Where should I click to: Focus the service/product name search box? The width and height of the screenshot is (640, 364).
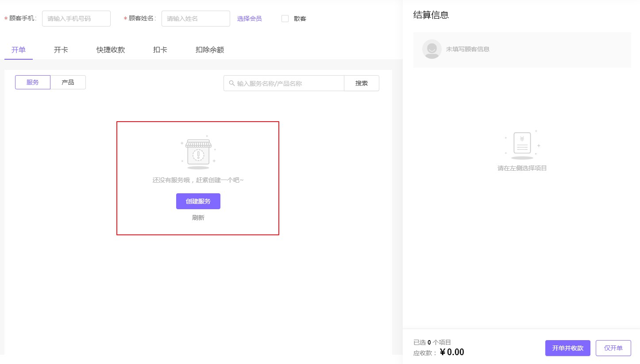pyautogui.click(x=284, y=83)
